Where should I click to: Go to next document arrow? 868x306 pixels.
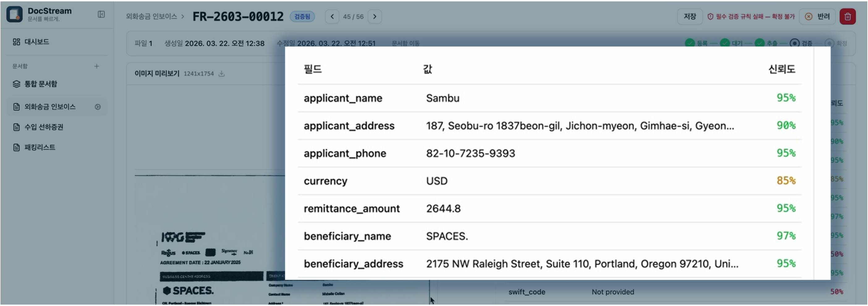coord(374,16)
